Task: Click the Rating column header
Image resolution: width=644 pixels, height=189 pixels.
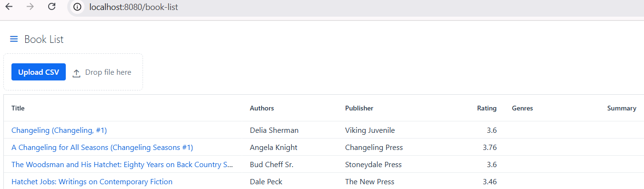Action: (x=487, y=108)
